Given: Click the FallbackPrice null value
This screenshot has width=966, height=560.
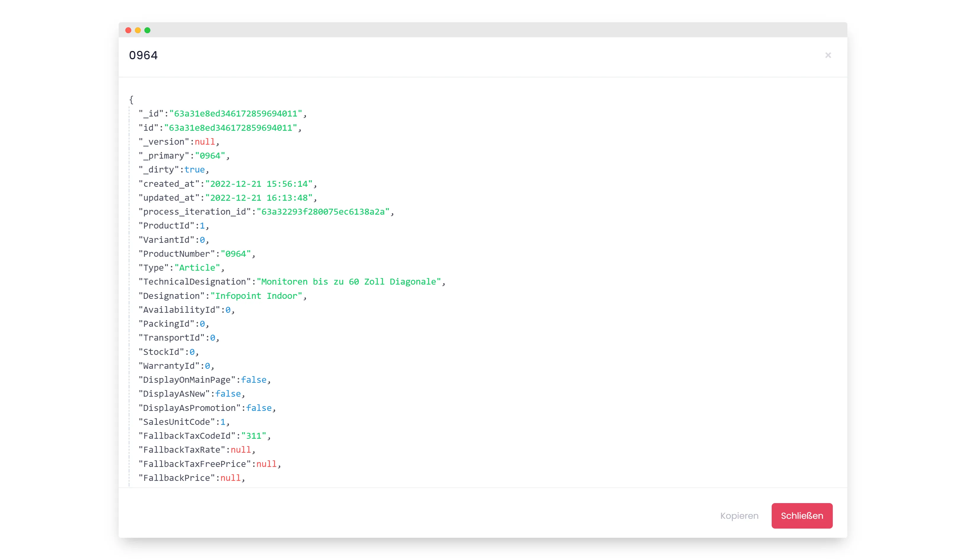Looking at the screenshot, I should [x=231, y=478].
